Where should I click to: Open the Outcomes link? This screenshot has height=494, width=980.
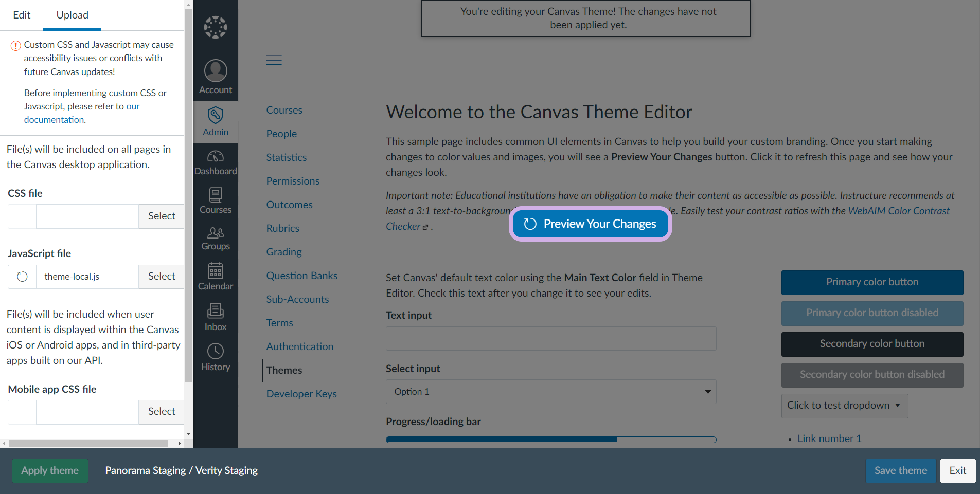[289, 205]
